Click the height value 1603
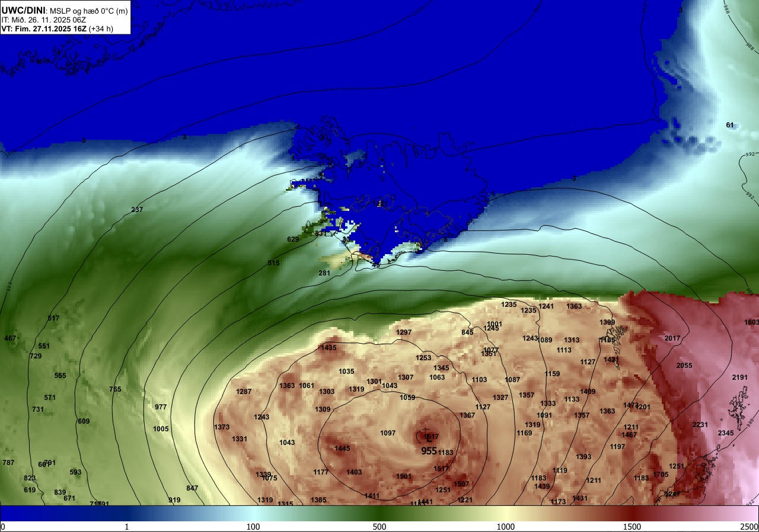This screenshot has height=532, width=759. [x=751, y=322]
